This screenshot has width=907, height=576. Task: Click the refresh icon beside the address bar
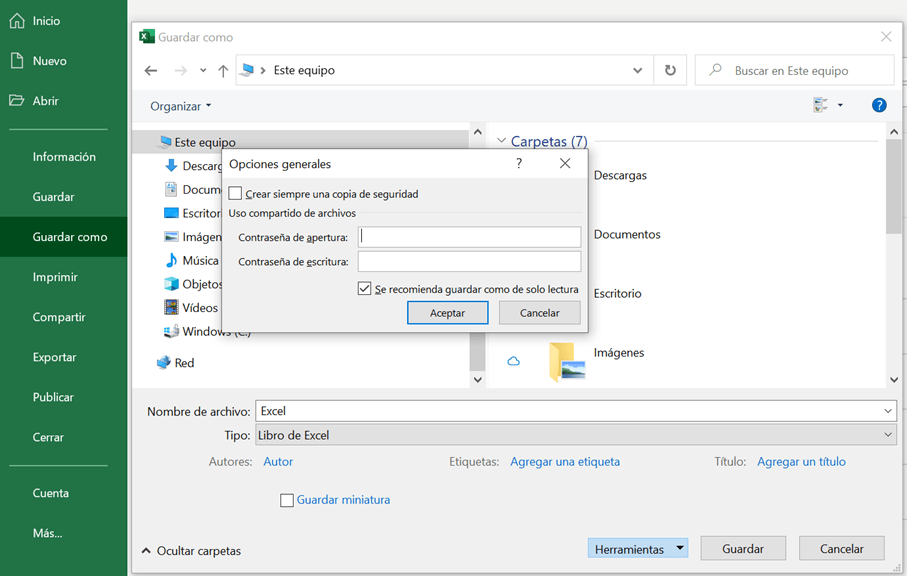670,71
